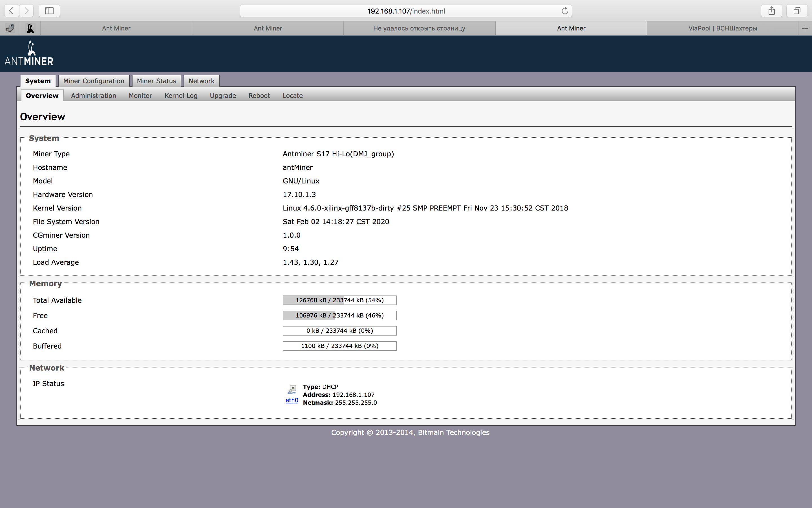Click the CGminer version '1.0.0'
Screen dimensions: 812x508
tap(292, 235)
